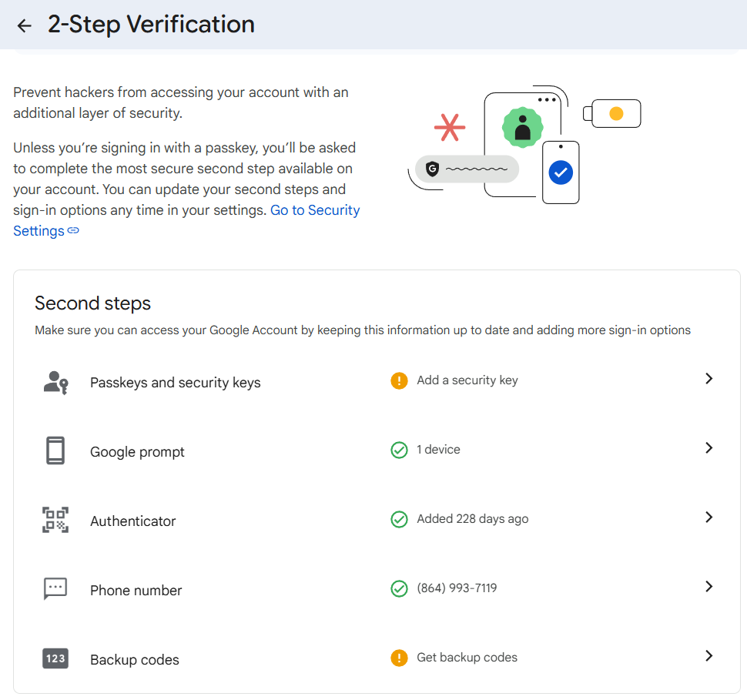747x700 pixels.
Task: Open the Passkeys and security keys row label
Action: [176, 383]
